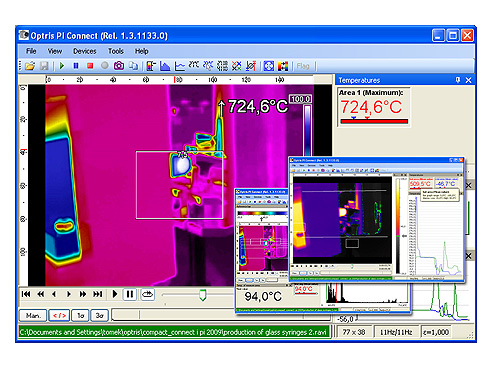Toggle the loop playback button

pyautogui.click(x=148, y=294)
